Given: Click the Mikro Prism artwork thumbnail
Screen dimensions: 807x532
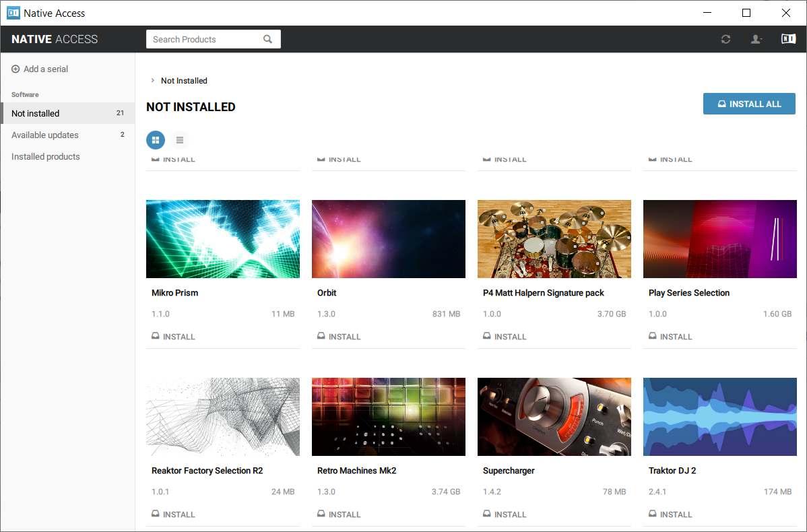Looking at the screenshot, I should pos(223,239).
